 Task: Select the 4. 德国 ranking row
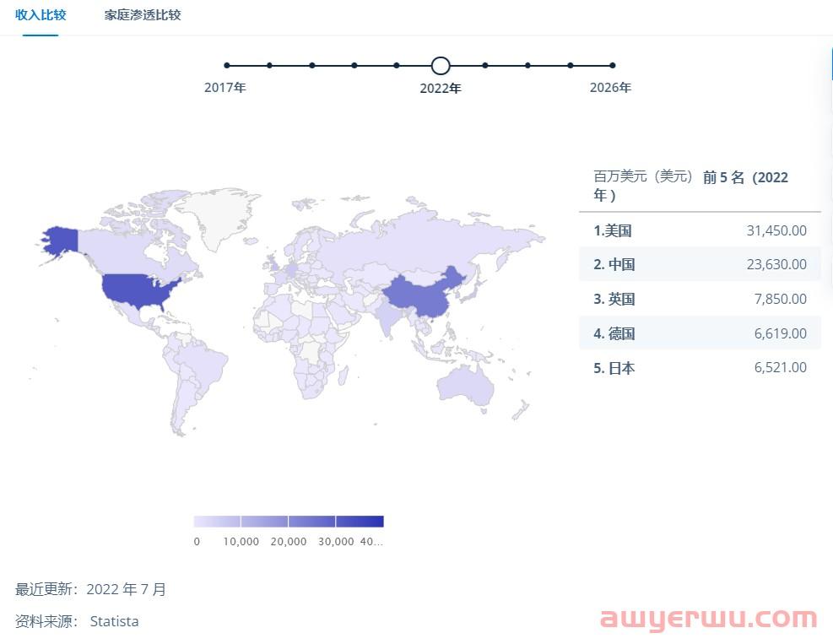pos(700,333)
